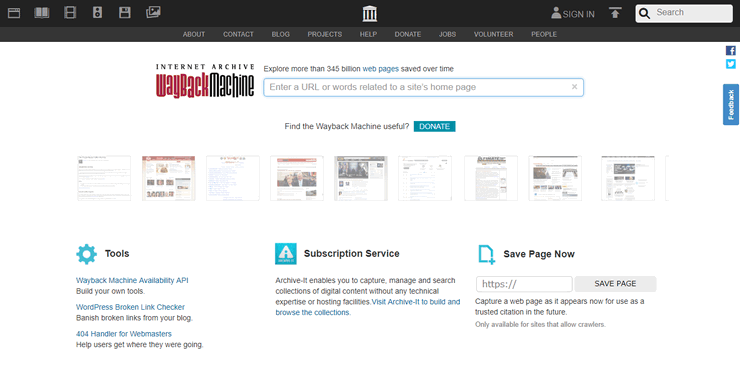Open the PEOPLE menu item

[544, 34]
